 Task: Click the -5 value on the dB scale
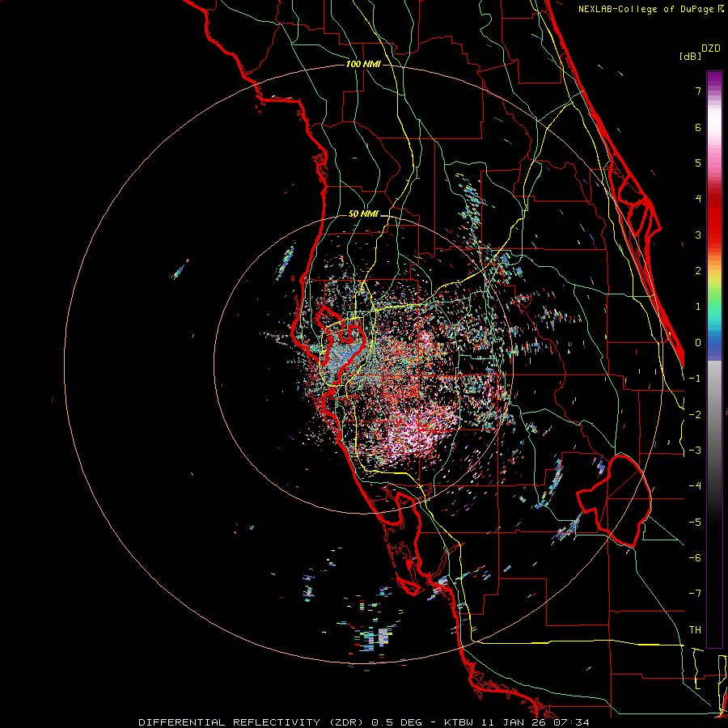click(x=695, y=523)
